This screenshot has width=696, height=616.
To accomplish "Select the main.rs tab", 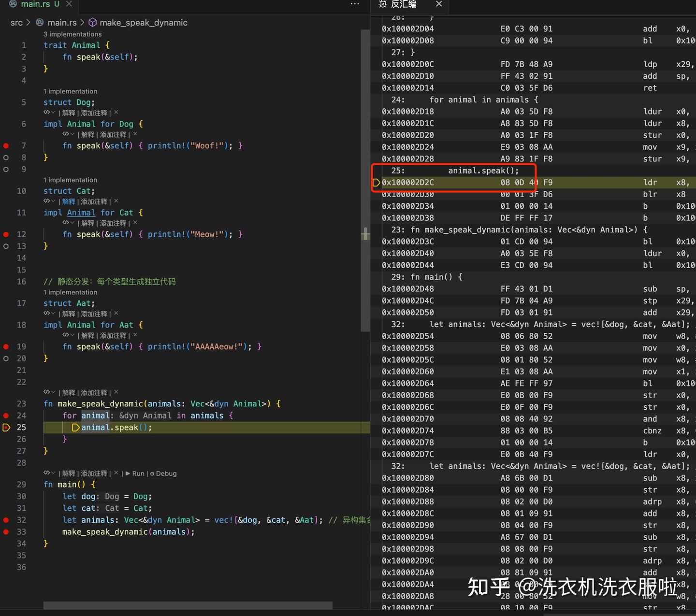I will click(36, 4).
